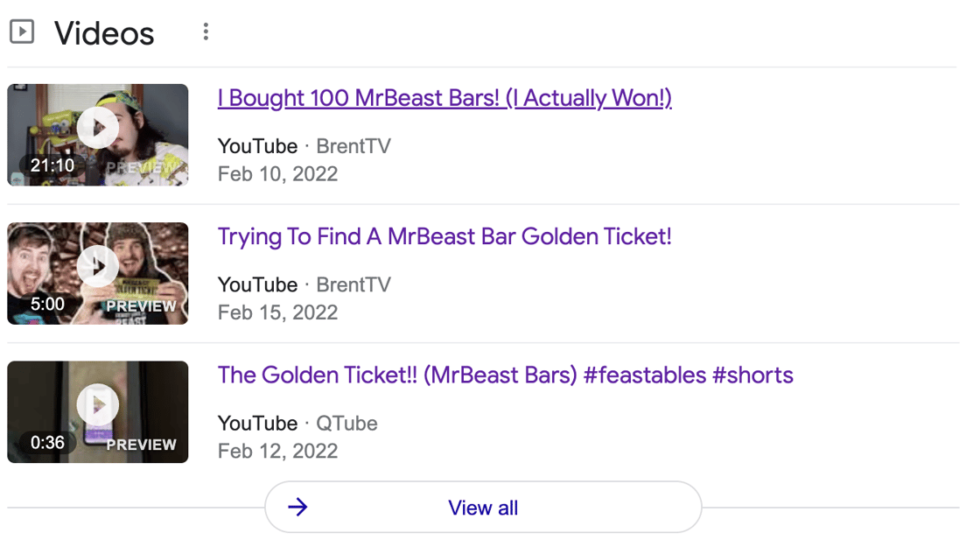The width and height of the screenshot is (980, 547).
Task: Click the 21:10 duration badge on first thumbnail
Action: pyautogui.click(x=52, y=165)
